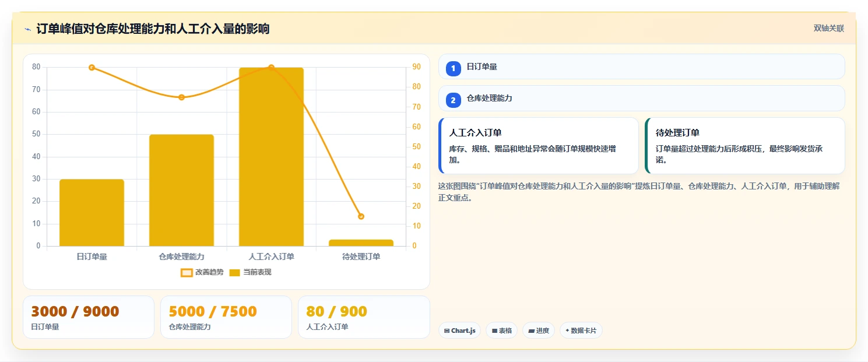This screenshot has height=362, width=868.
Task: Click the 进度 tag
Action: 539,331
